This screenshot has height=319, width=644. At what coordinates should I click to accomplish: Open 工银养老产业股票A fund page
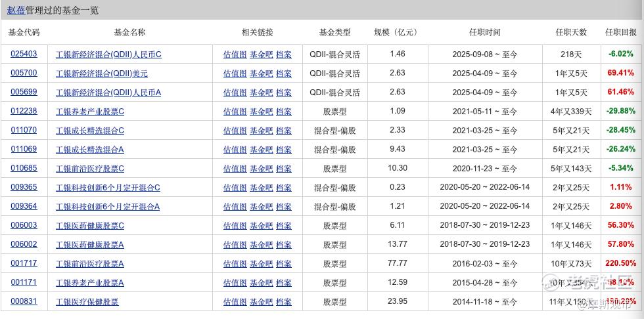(90, 283)
